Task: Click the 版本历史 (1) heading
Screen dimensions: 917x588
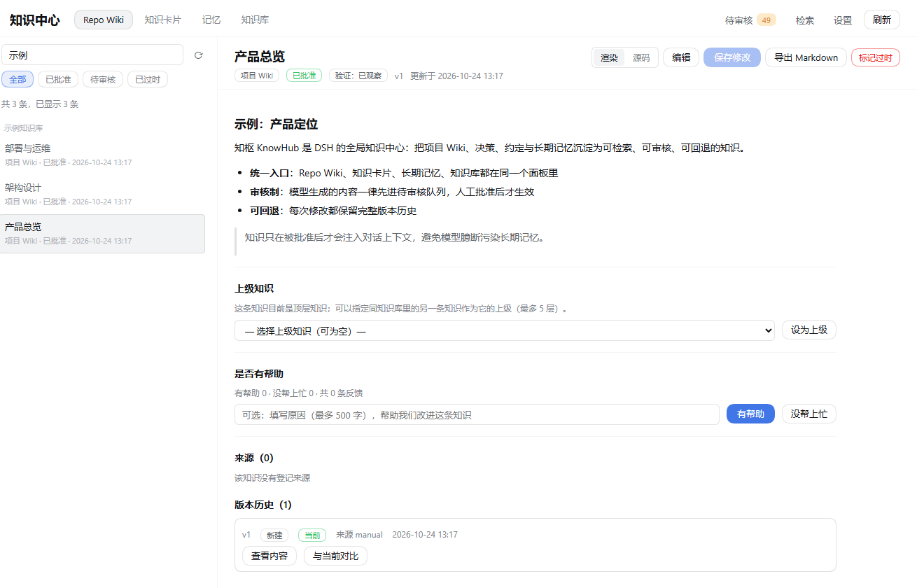Action: pos(263,505)
